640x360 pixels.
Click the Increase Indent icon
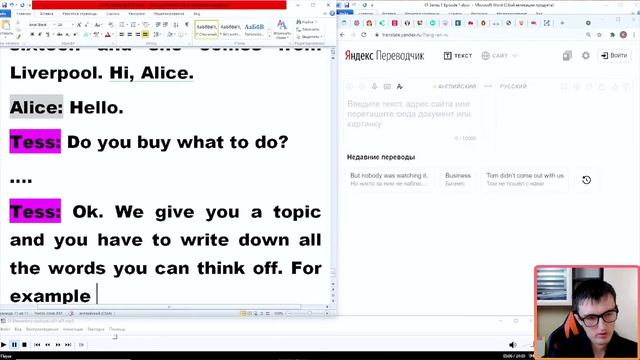165,25
